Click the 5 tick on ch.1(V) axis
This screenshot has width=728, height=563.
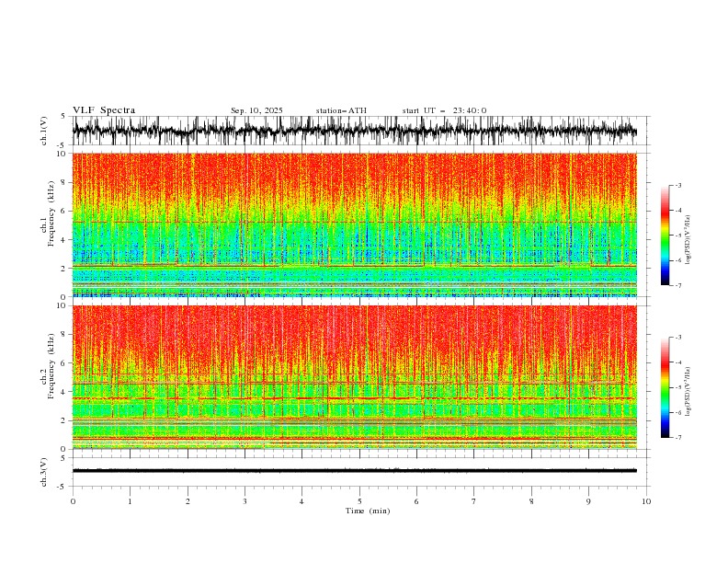[x=63, y=116]
